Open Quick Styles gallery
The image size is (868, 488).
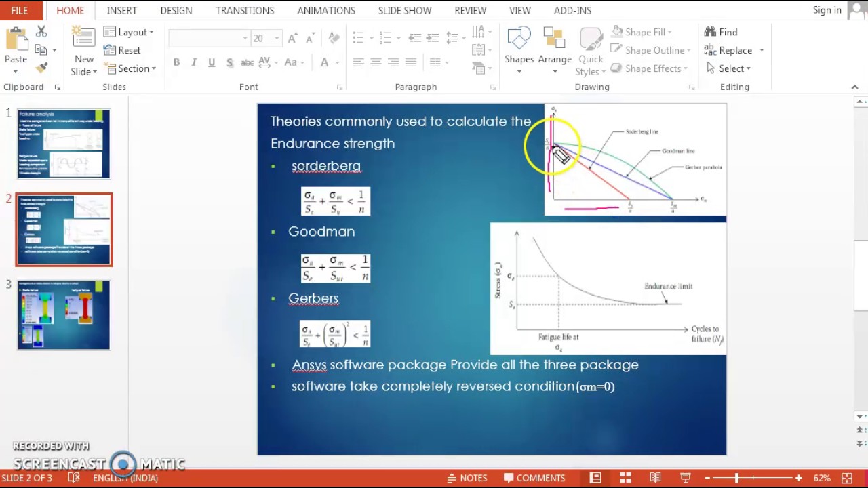(591, 51)
